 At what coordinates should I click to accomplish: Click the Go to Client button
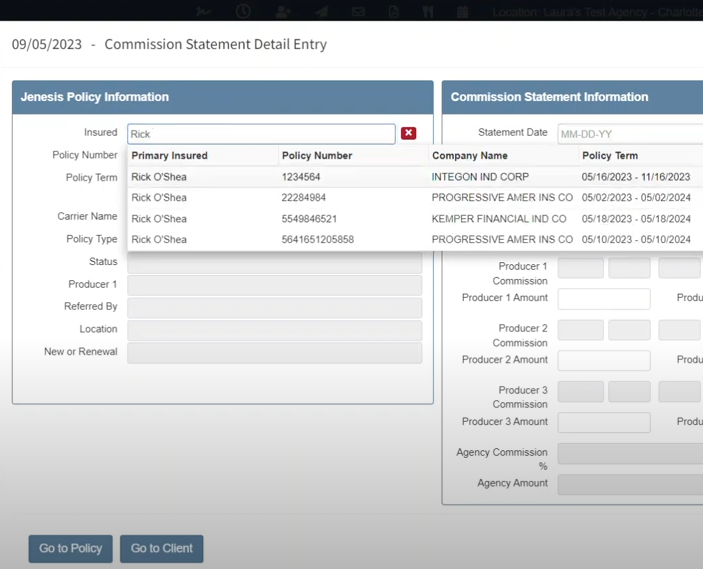click(x=161, y=548)
